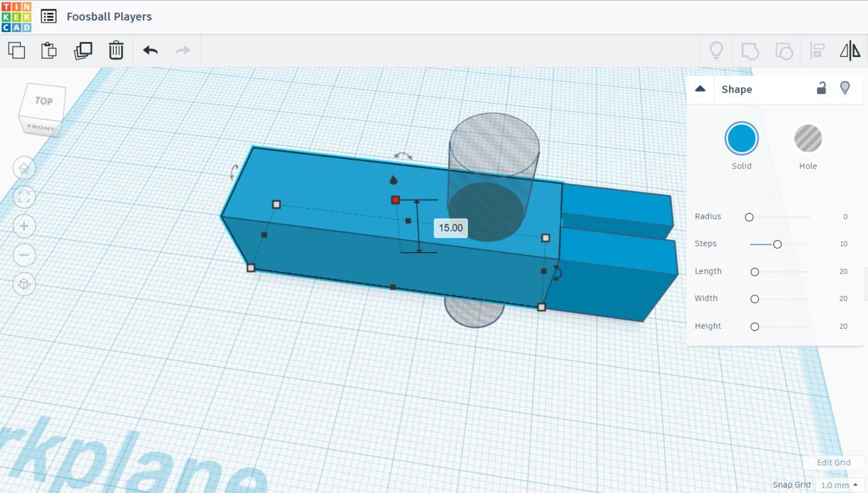Open the Align tool
Viewport: 868px width, 493px height.
tap(818, 51)
